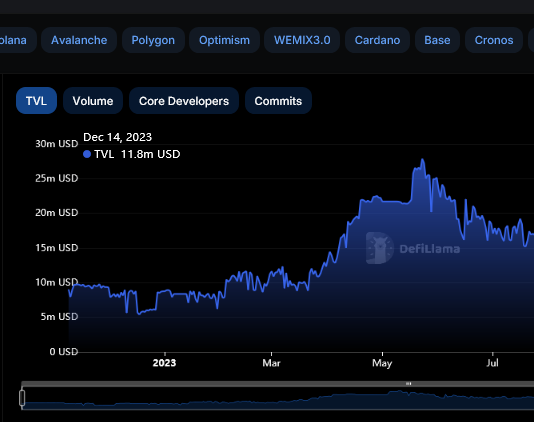Select the Cronos chain filter

[494, 40]
